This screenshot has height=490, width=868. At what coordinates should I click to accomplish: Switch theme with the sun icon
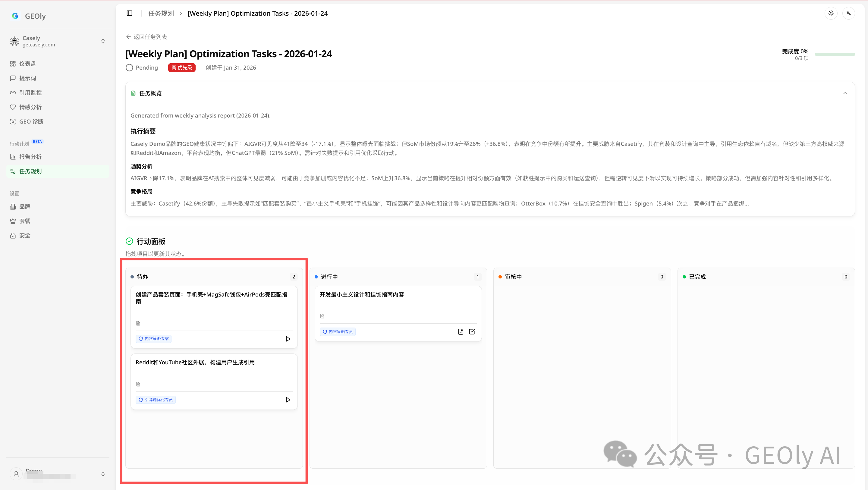pos(831,13)
